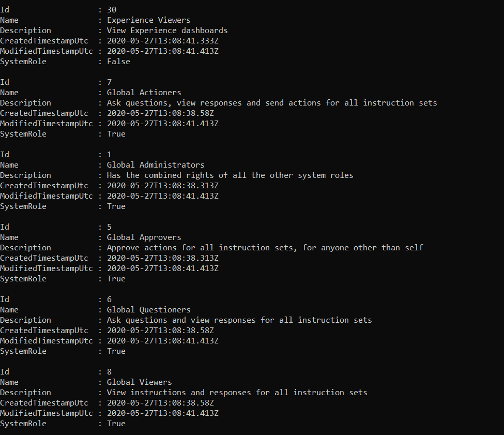504x435 pixels.
Task: Click the 'View instructions and responses' description
Action: pos(237,393)
